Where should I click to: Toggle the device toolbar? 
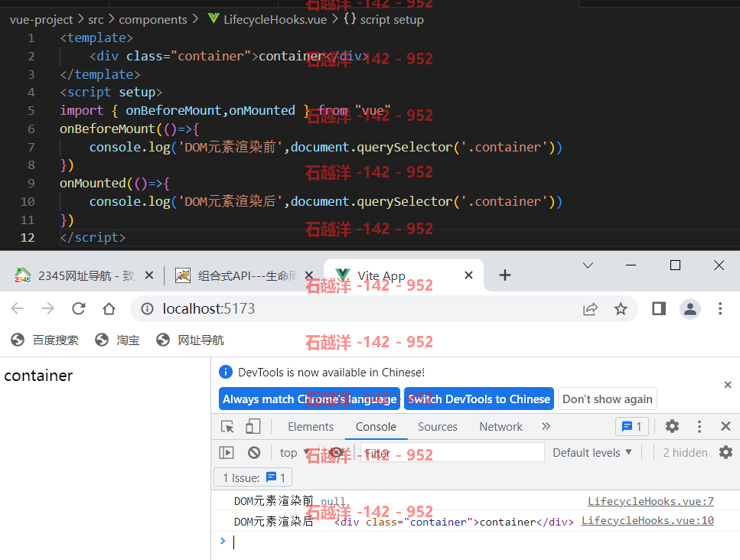click(x=253, y=426)
